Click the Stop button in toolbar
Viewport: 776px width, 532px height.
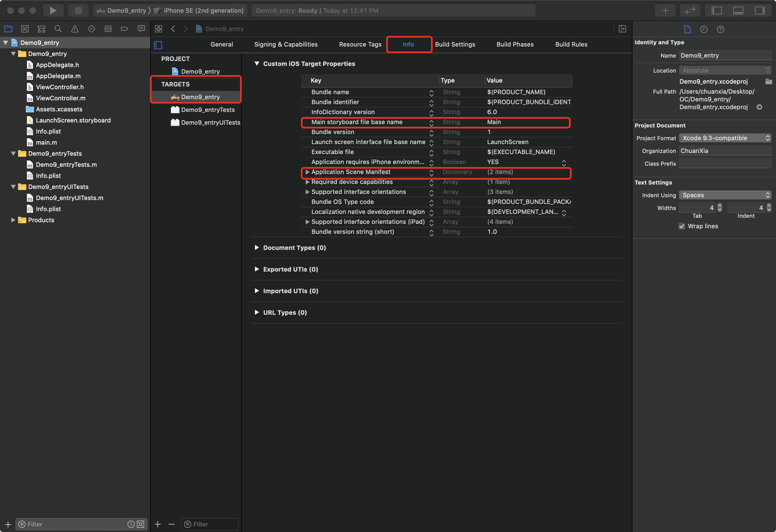(x=78, y=10)
